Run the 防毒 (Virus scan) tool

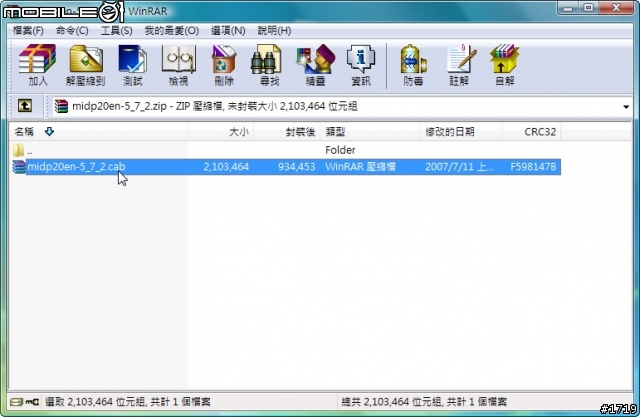coord(413,65)
